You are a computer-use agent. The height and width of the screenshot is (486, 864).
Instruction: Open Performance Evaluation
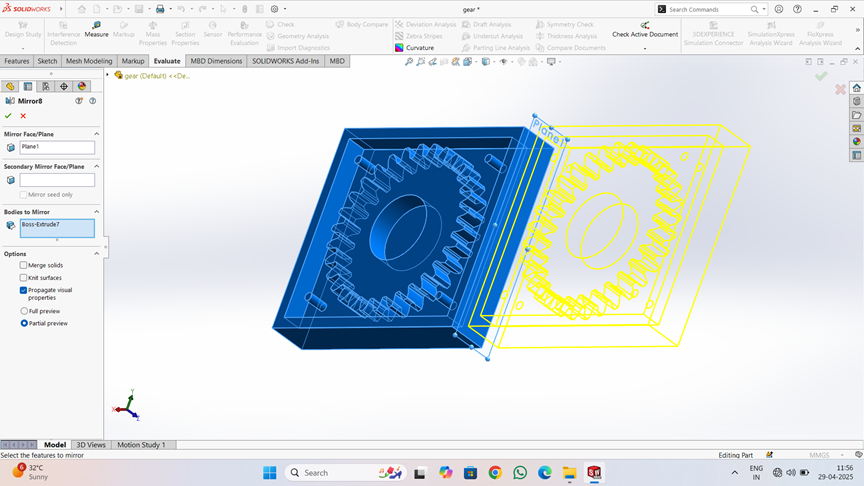[245, 34]
